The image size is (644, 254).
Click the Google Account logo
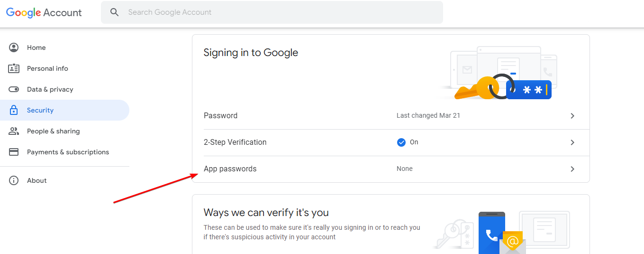pyautogui.click(x=44, y=13)
